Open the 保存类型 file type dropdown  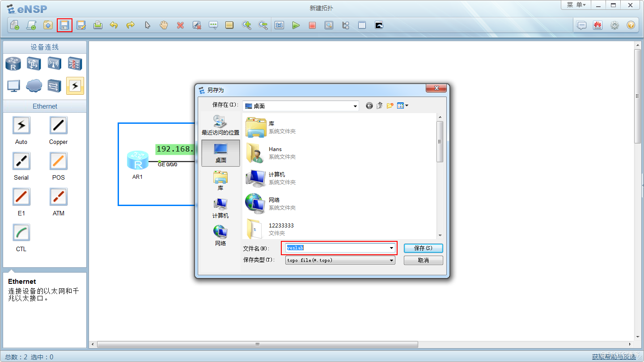pos(391,260)
